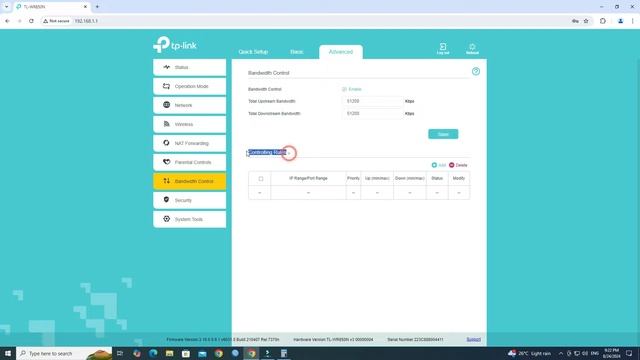Viewport: 640px width, 360px height.
Task: Click the Reboot icon
Action: pyautogui.click(x=472, y=49)
